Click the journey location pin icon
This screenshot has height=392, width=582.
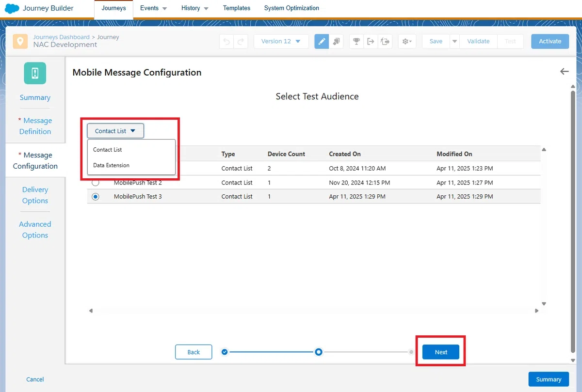(20, 41)
